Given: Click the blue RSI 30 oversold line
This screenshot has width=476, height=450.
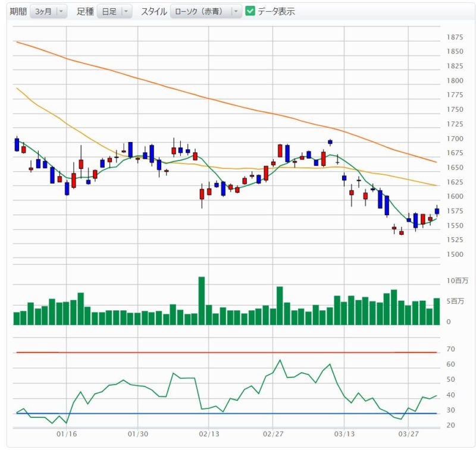Looking at the screenshot, I should 227,413.
